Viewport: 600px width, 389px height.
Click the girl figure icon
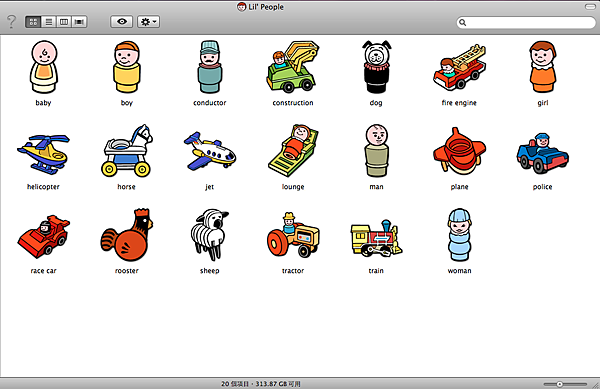pyautogui.click(x=543, y=67)
